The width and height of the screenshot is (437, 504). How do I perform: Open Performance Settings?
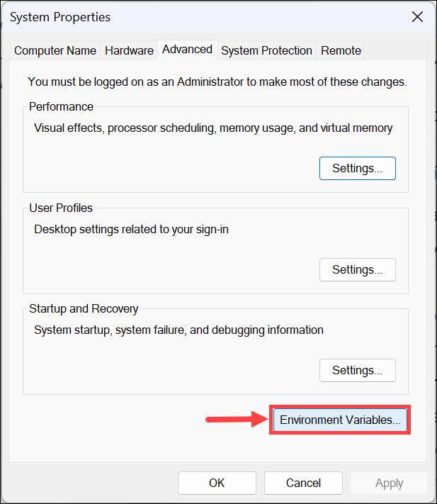point(358,169)
